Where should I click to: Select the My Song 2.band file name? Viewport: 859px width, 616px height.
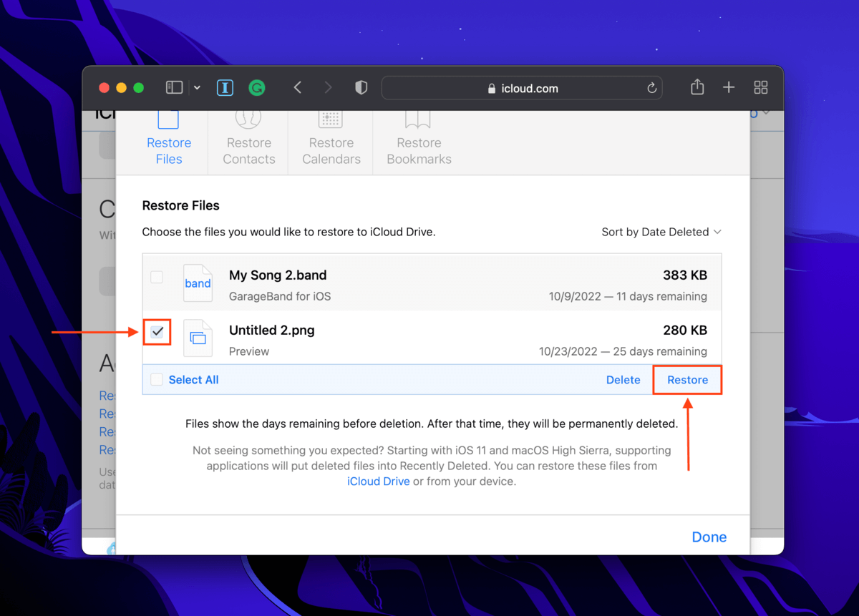(278, 275)
